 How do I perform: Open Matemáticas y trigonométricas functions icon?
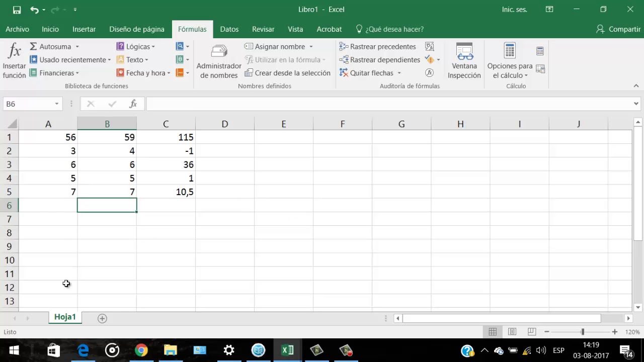coord(183,59)
